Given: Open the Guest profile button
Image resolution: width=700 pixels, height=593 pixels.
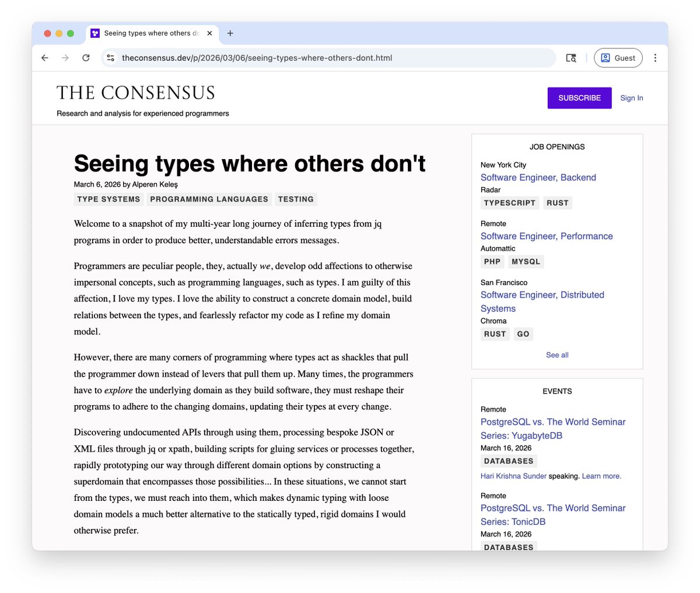Looking at the screenshot, I should (x=618, y=58).
